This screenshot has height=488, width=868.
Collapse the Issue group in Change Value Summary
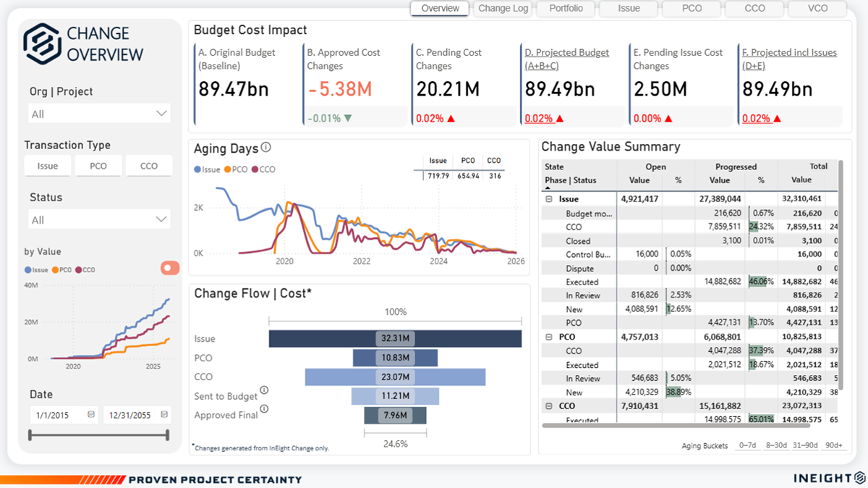point(549,198)
